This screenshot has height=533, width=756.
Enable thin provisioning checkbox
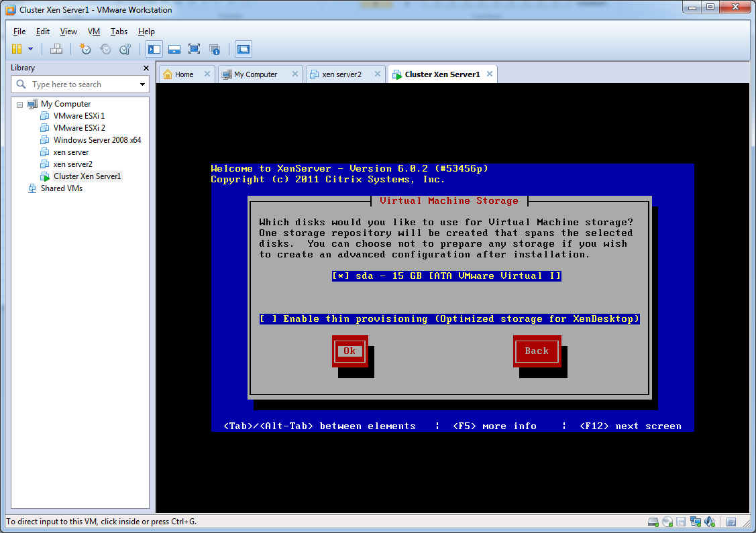tap(268, 318)
